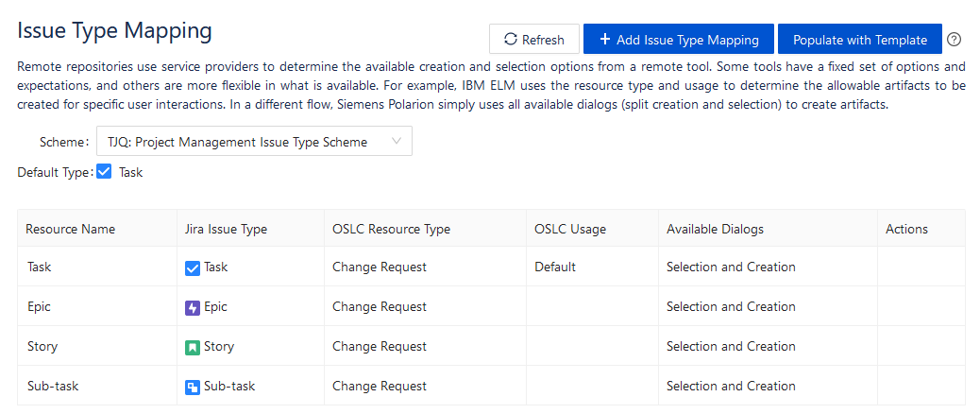Select the Sub-task resource name cell
Image resolution: width=980 pixels, height=414 pixels.
click(97, 386)
